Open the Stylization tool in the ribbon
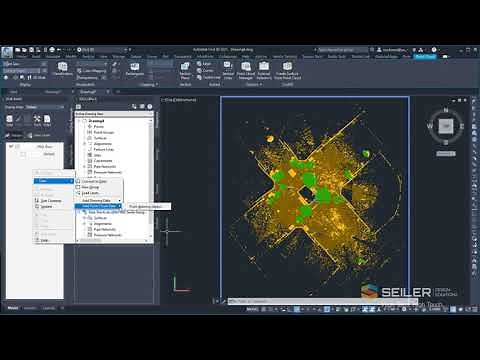 62,69
